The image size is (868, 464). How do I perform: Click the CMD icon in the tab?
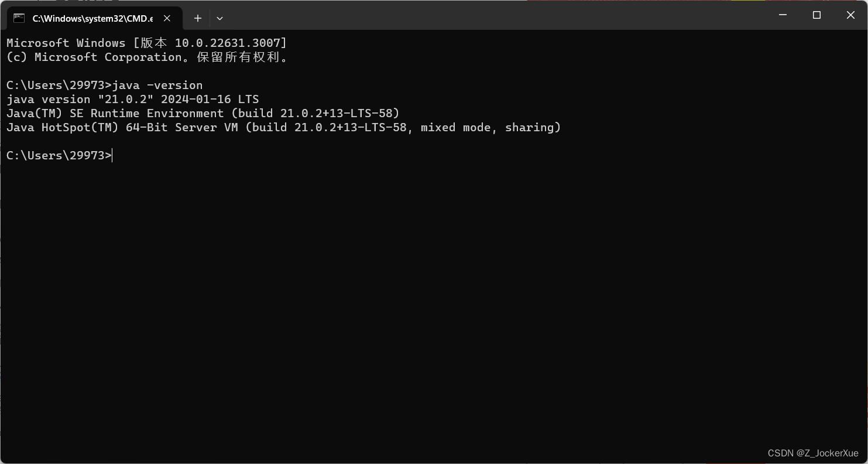pos(19,18)
